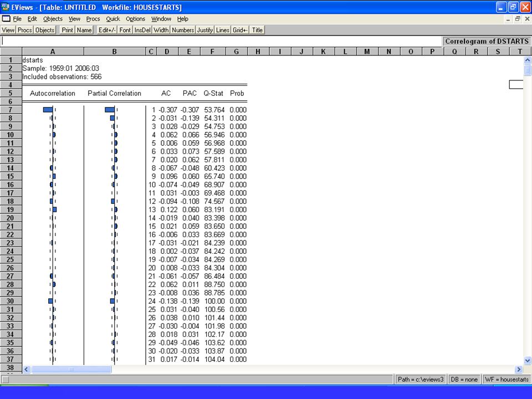Click Q-Stat value 104.04
The image size is (532, 399).
214,359
